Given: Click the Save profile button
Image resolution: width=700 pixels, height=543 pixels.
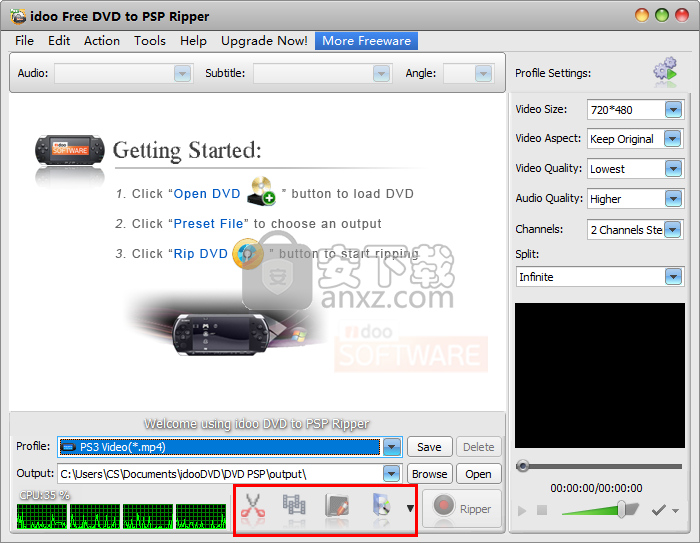Looking at the screenshot, I should pos(429,447).
